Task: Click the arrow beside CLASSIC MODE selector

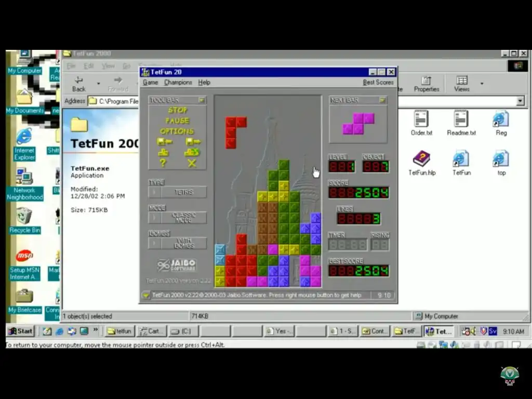Action: pos(155,218)
